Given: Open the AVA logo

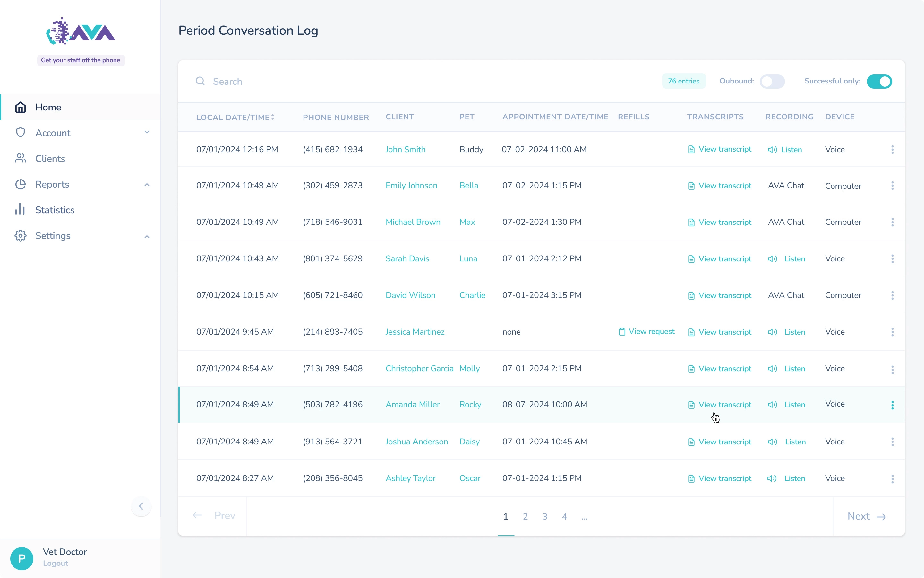Looking at the screenshot, I should click(x=81, y=31).
